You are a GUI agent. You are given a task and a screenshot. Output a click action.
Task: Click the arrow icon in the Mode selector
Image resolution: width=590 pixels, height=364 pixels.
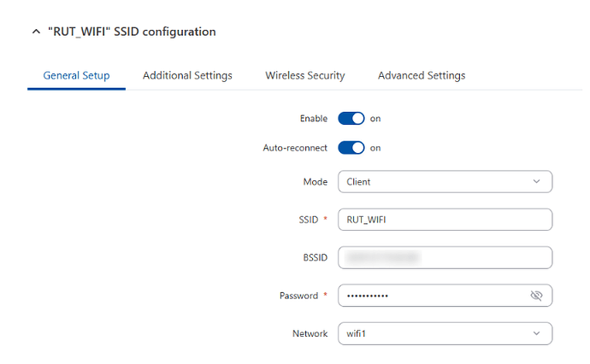pyautogui.click(x=536, y=182)
